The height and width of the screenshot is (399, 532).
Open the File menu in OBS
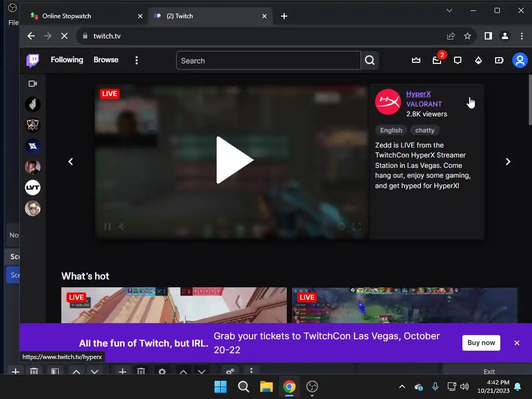(x=13, y=22)
